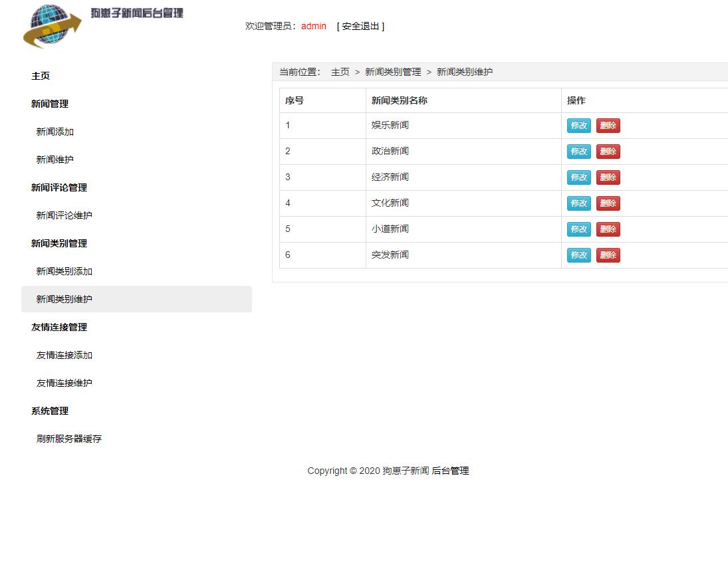Expand the 新闻评论管理 section

(x=59, y=187)
